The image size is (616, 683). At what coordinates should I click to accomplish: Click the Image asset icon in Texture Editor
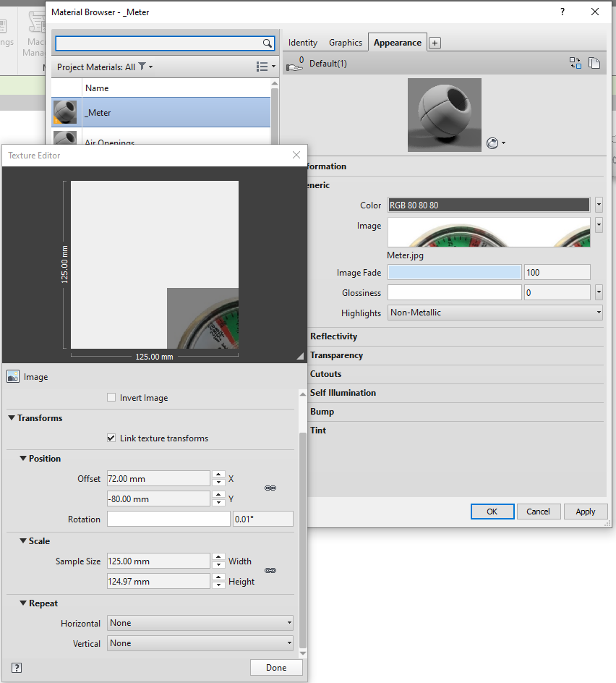(x=12, y=376)
